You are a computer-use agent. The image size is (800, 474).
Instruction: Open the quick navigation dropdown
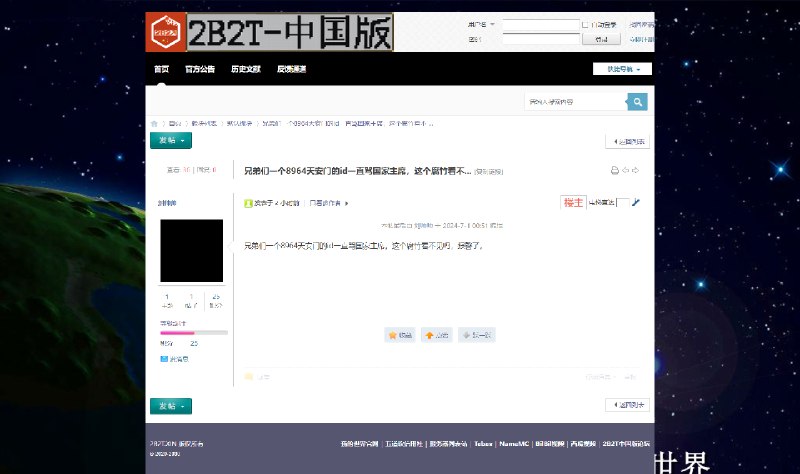(x=622, y=69)
